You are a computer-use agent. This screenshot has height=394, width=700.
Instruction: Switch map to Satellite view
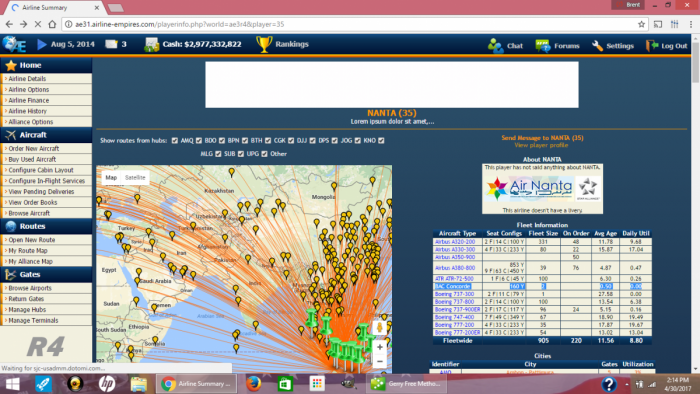pos(135,178)
